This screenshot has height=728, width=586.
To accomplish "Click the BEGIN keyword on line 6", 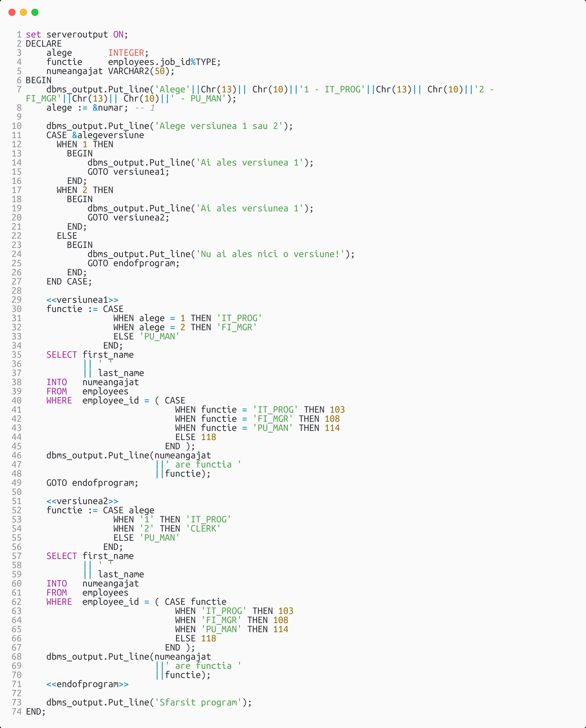I will click(38, 80).
